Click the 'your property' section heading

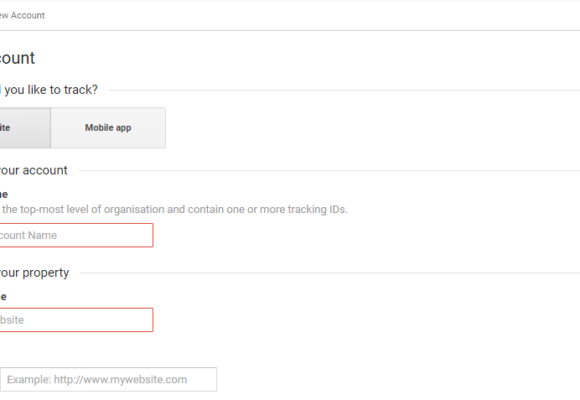point(34,273)
